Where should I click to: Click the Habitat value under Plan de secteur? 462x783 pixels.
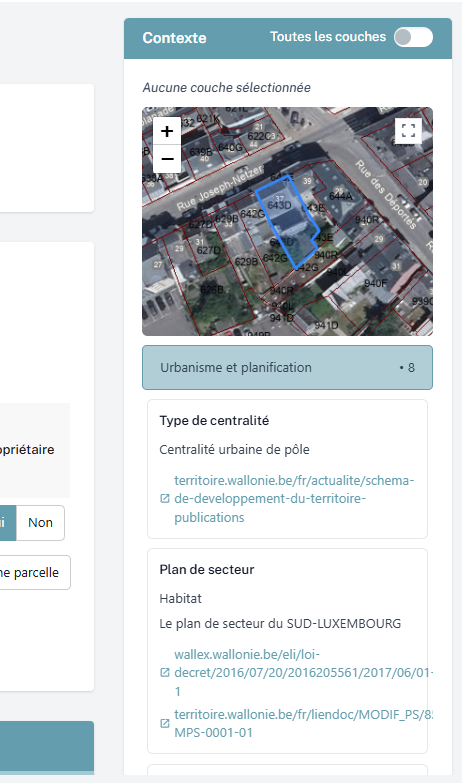point(180,599)
